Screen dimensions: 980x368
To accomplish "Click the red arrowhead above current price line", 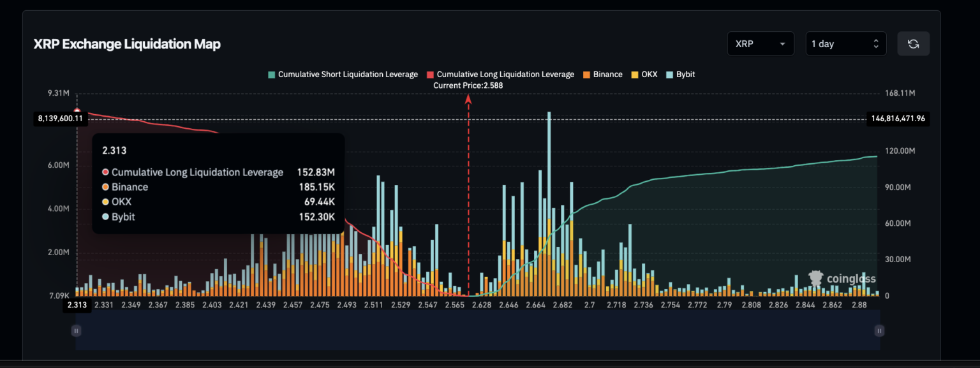I will (x=468, y=98).
